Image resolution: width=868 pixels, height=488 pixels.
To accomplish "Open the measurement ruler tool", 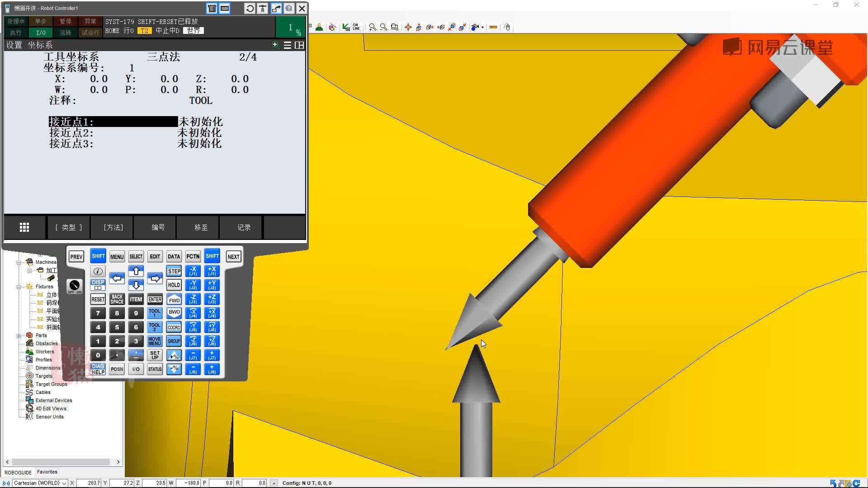I will (493, 28).
